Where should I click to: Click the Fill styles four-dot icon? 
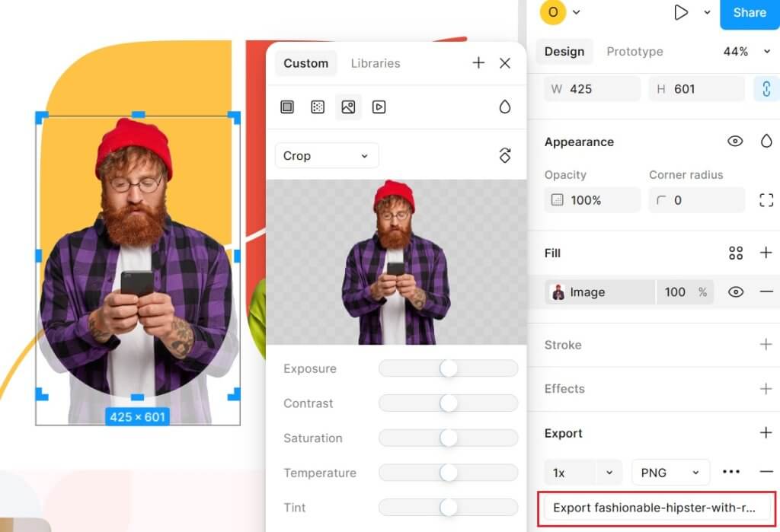[x=736, y=253]
